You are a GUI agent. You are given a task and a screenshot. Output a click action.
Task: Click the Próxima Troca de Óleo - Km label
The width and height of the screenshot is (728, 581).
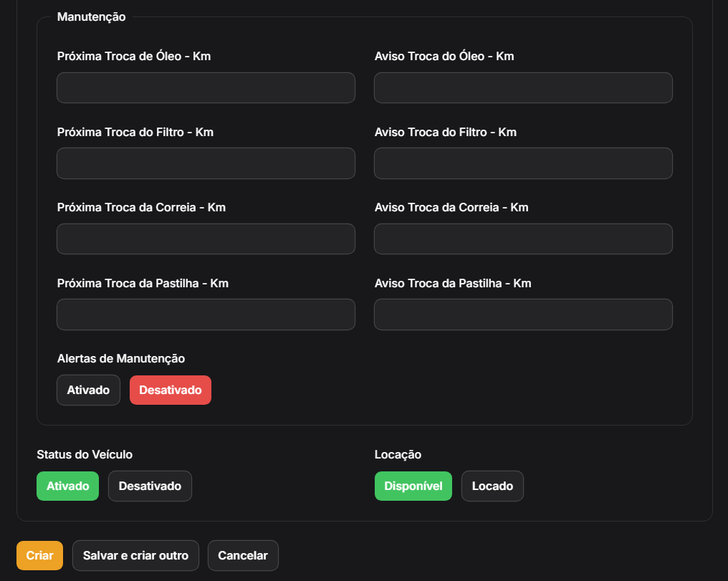[134, 56]
